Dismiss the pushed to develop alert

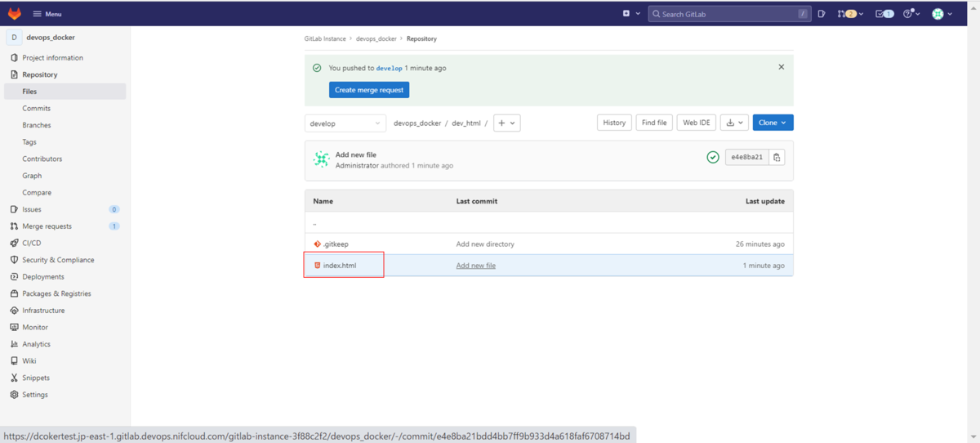tap(781, 67)
